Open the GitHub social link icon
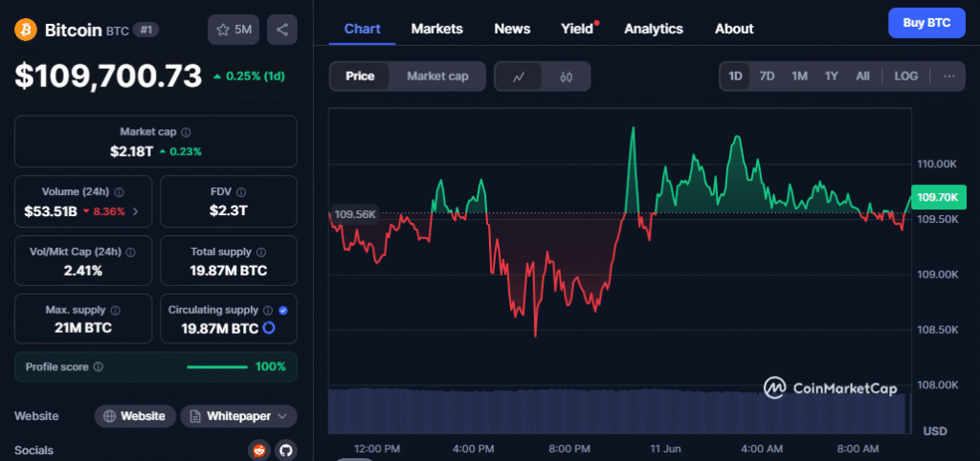 click(x=285, y=450)
